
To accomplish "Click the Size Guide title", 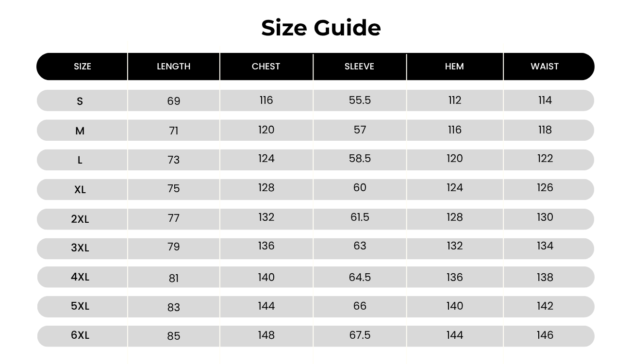I will pos(321,28).
